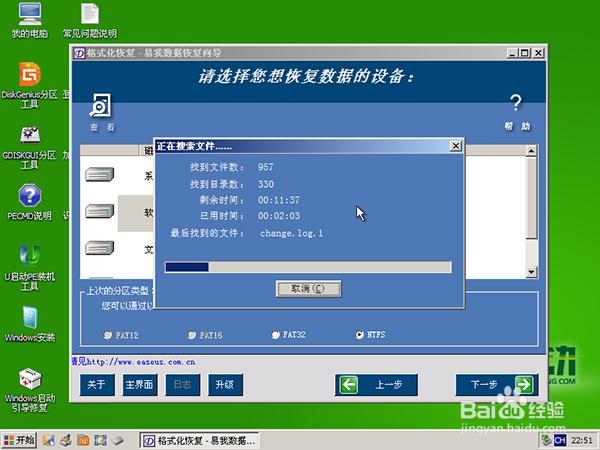This screenshot has width=600, height=450.
Task: Click the files found count 957
Action: click(266, 167)
